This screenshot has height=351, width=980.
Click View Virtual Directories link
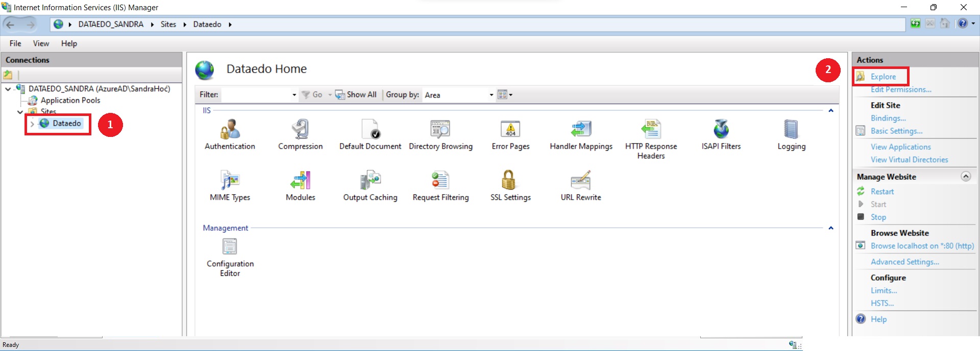909,159
